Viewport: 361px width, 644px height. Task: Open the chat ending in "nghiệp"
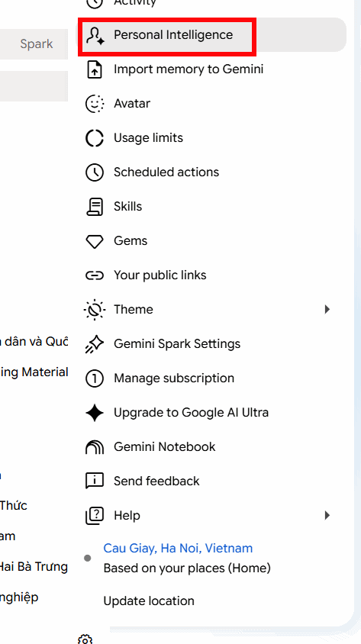19,597
